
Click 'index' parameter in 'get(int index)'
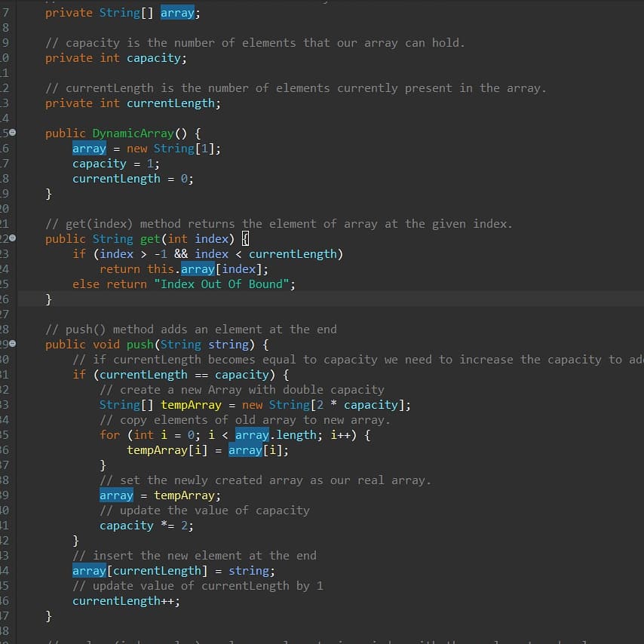(x=211, y=239)
